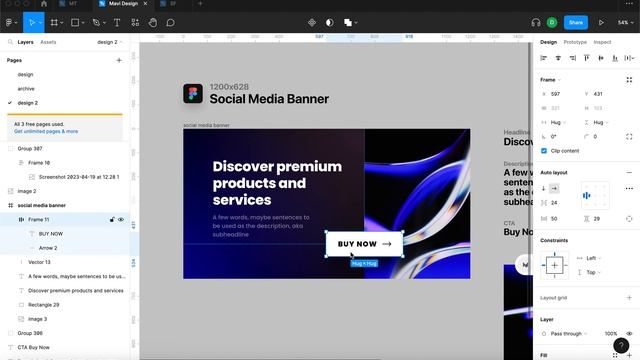Switch to the Layers tab
This screenshot has height=360, width=640.
(25, 42)
